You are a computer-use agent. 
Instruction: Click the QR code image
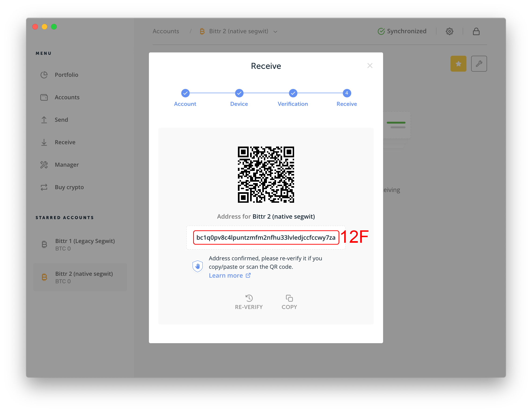pyautogui.click(x=266, y=174)
